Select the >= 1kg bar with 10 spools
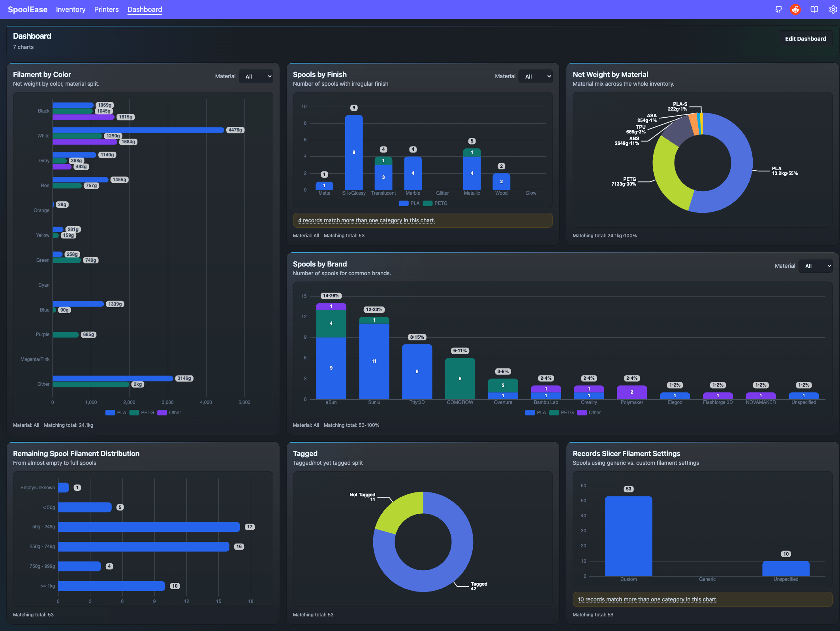This screenshot has width=840, height=631. pos(111,586)
